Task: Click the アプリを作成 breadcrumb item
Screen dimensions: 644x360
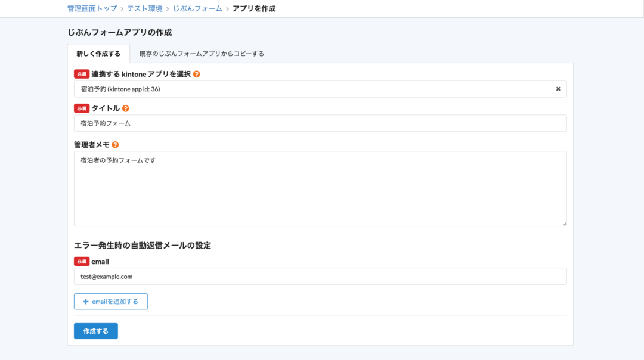Action: point(254,8)
